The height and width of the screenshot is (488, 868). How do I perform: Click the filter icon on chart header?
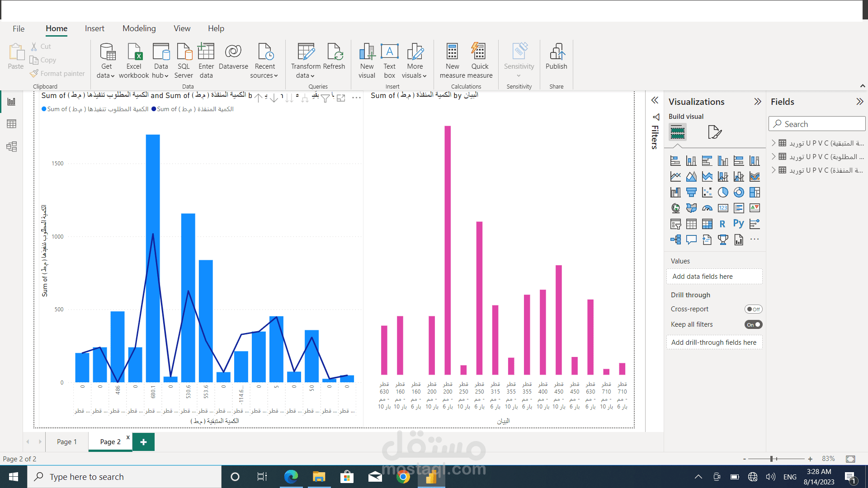[325, 98]
